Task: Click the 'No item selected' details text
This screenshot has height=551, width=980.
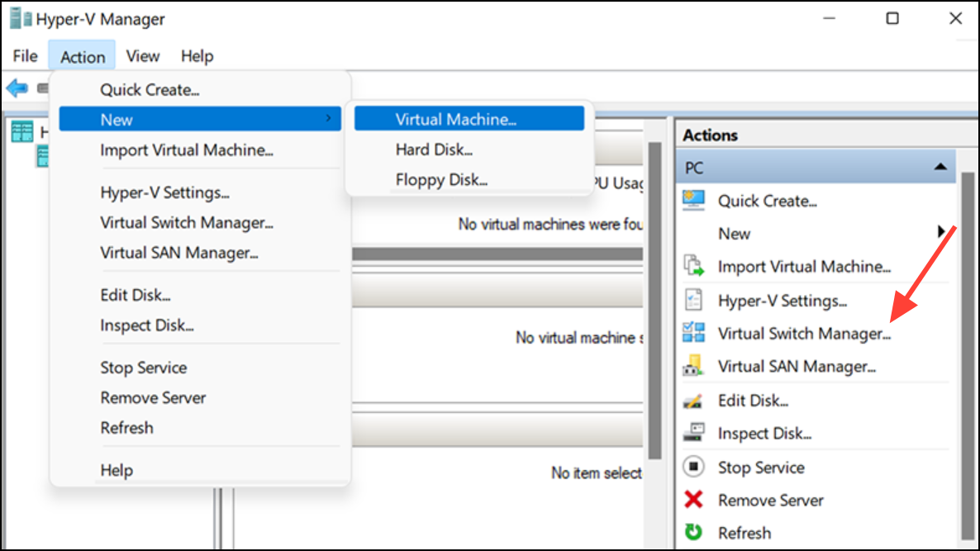Action: click(x=596, y=473)
